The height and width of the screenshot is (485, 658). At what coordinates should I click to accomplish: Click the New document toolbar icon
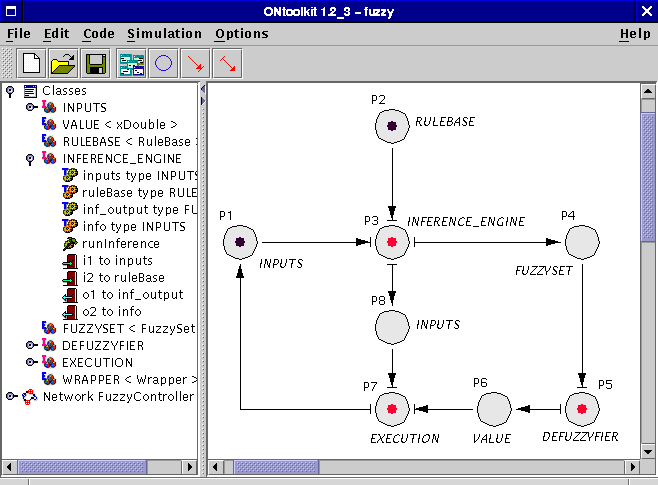31,64
